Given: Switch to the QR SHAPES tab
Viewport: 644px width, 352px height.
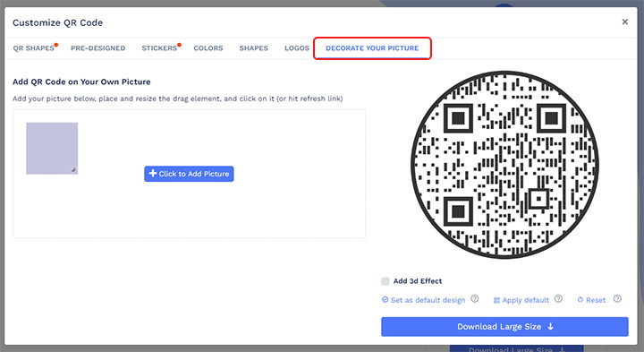Looking at the screenshot, I should (x=34, y=48).
